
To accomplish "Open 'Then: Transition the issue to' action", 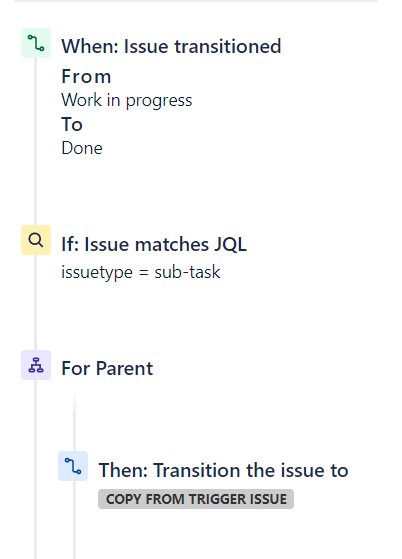I will (223, 470).
